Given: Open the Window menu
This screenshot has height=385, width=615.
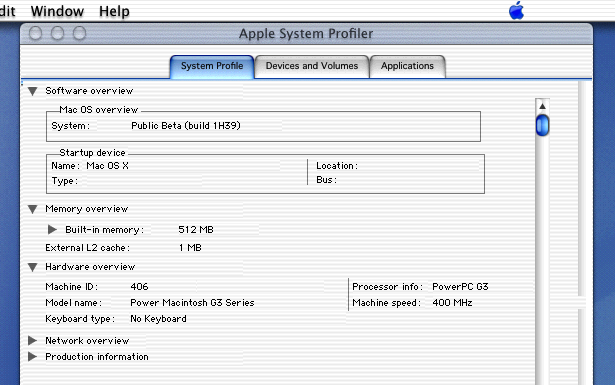Looking at the screenshot, I should coord(57,11).
